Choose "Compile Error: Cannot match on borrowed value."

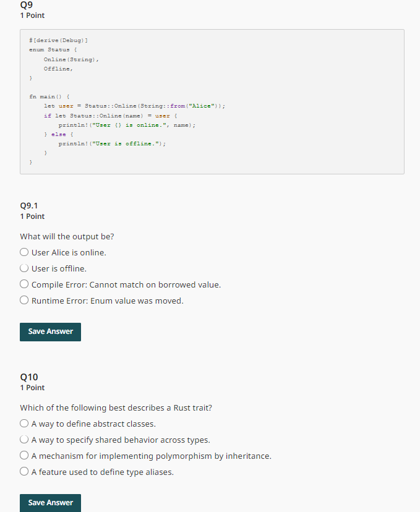click(x=24, y=284)
